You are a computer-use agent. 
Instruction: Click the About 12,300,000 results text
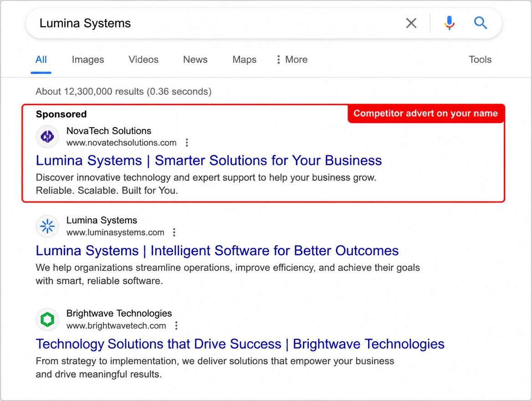pos(123,91)
